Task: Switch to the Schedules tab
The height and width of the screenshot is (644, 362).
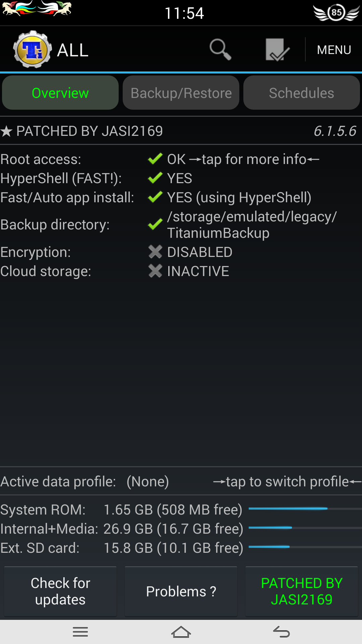Action: (x=301, y=93)
